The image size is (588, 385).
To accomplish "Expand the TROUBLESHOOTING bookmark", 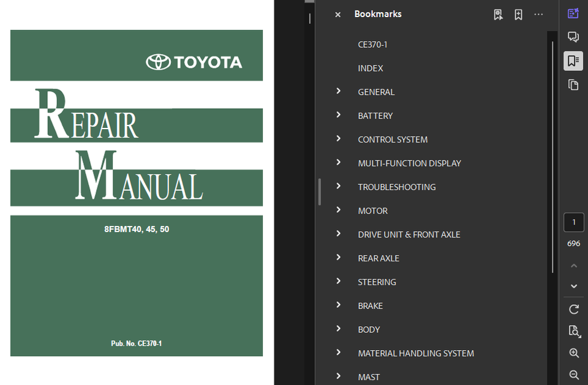I will (338, 186).
